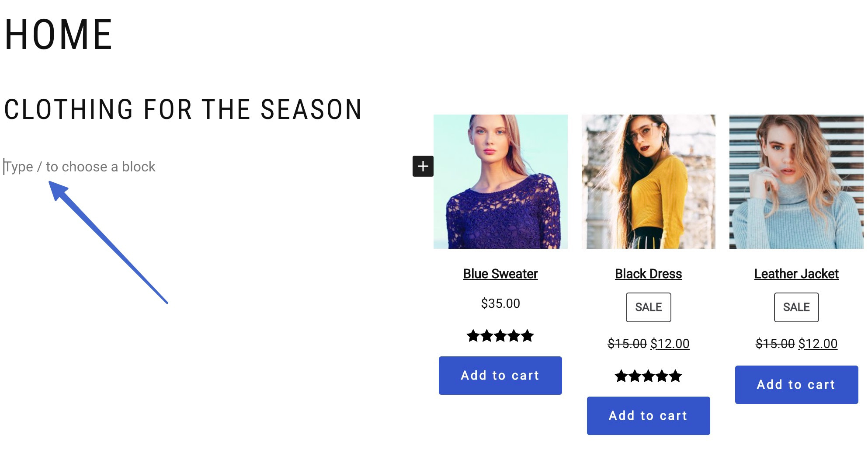Screen dimensions: 868x467
Task: Click the $35.00 Blue Sweater price
Action: pyautogui.click(x=500, y=303)
